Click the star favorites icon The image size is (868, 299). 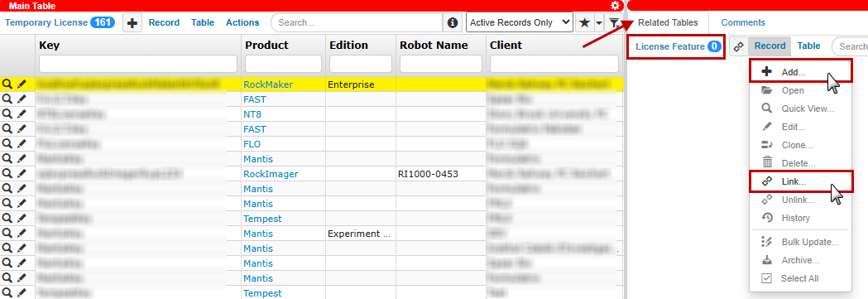[x=584, y=22]
